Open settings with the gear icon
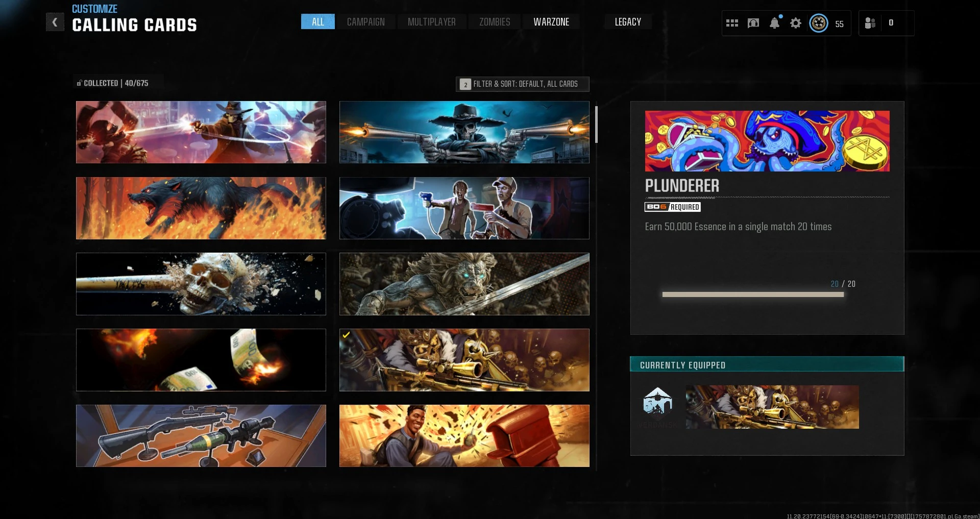 pos(796,23)
